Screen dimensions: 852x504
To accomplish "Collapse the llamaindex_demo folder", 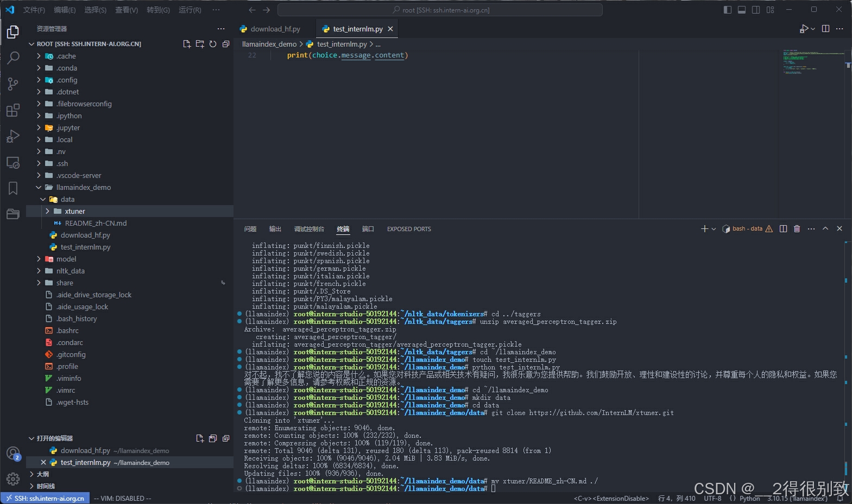I will [39, 187].
